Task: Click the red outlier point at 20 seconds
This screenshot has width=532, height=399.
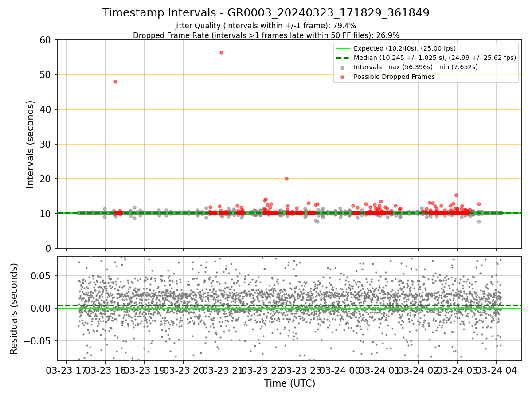Action: pos(286,179)
